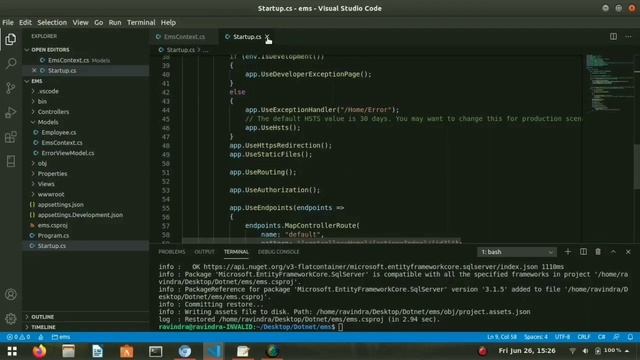
Task: Expand the Outline section
Action: coord(42,317)
